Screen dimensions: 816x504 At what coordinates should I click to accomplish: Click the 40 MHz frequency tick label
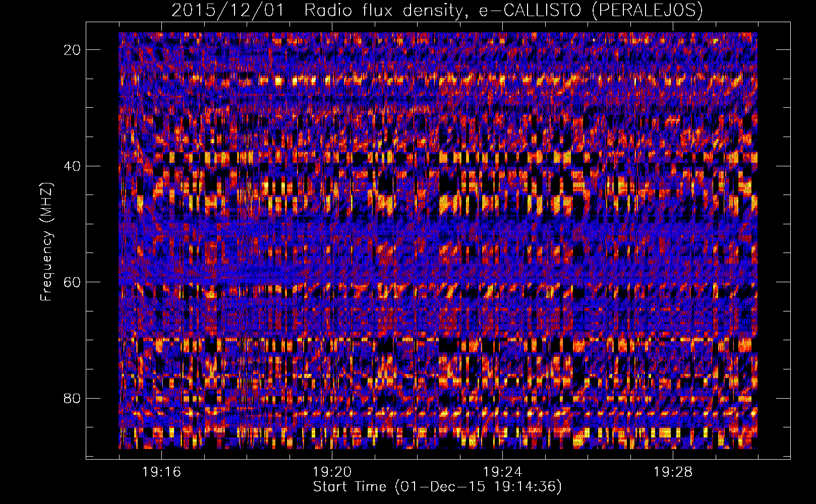pyautogui.click(x=73, y=166)
